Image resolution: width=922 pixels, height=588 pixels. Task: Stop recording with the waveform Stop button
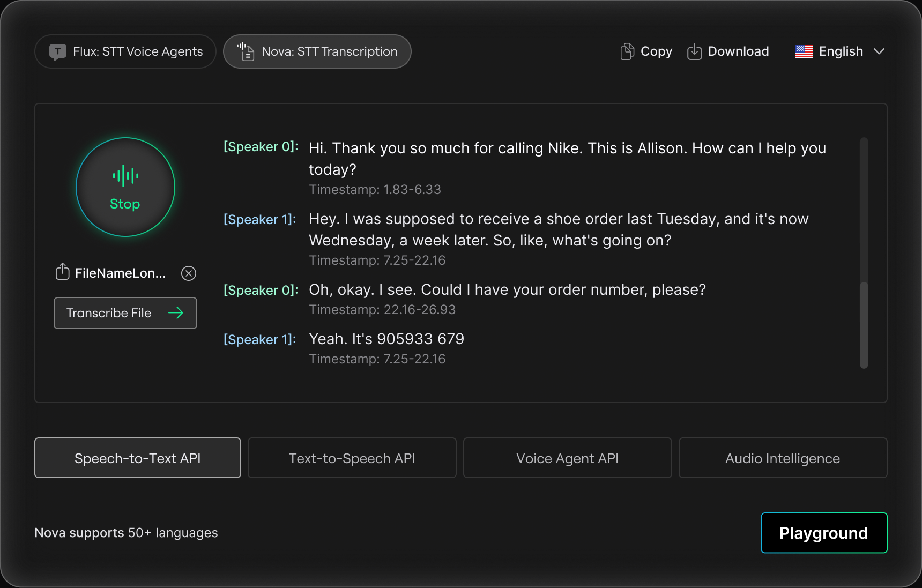pos(125,187)
